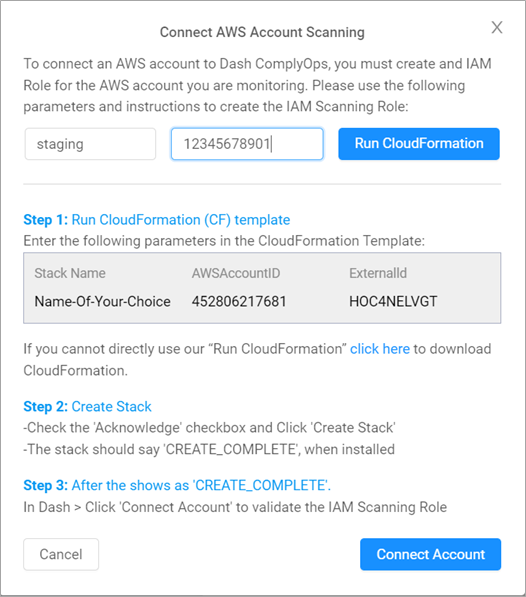Image resolution: width=526 pixels, height=597 pixels.
Task: Open the 'click here' download link
Action: coord(379,349)
